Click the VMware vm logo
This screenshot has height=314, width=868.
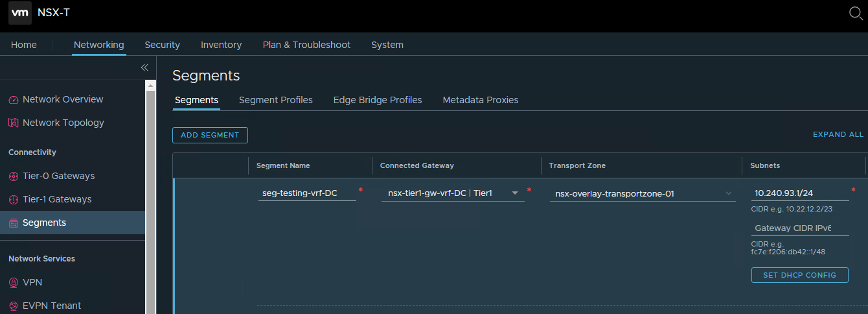point(19,12)
